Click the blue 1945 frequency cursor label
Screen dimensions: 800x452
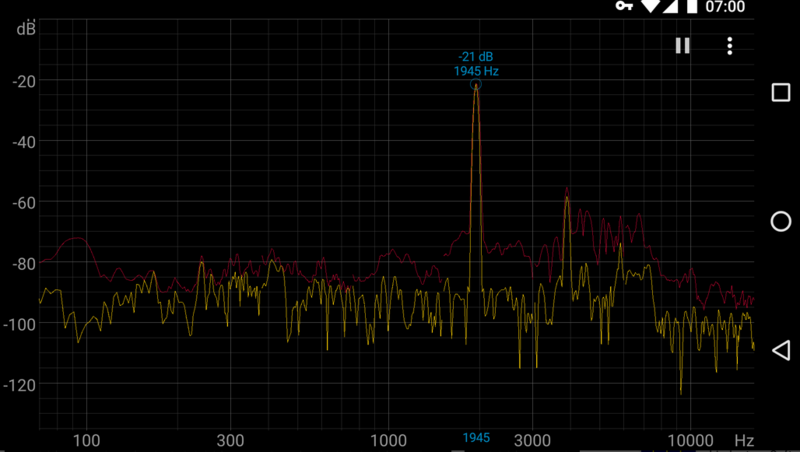click(x=476, y=439)
